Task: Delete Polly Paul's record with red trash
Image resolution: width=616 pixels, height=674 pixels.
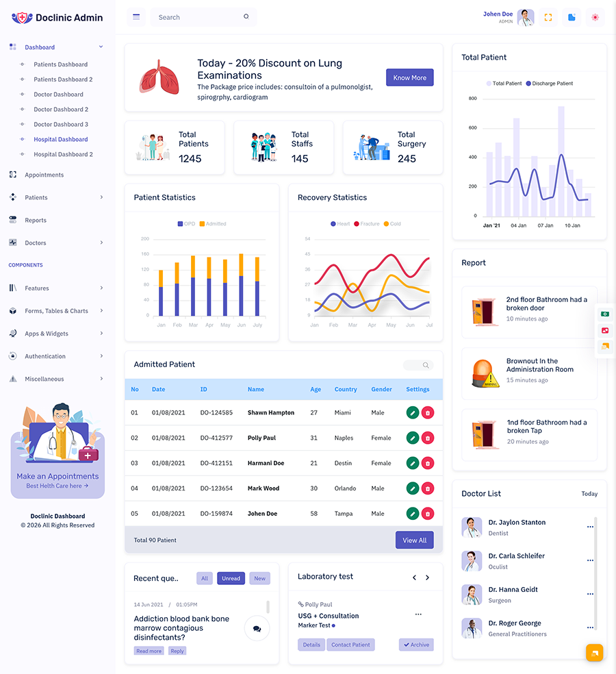Action: pos(427,438)
